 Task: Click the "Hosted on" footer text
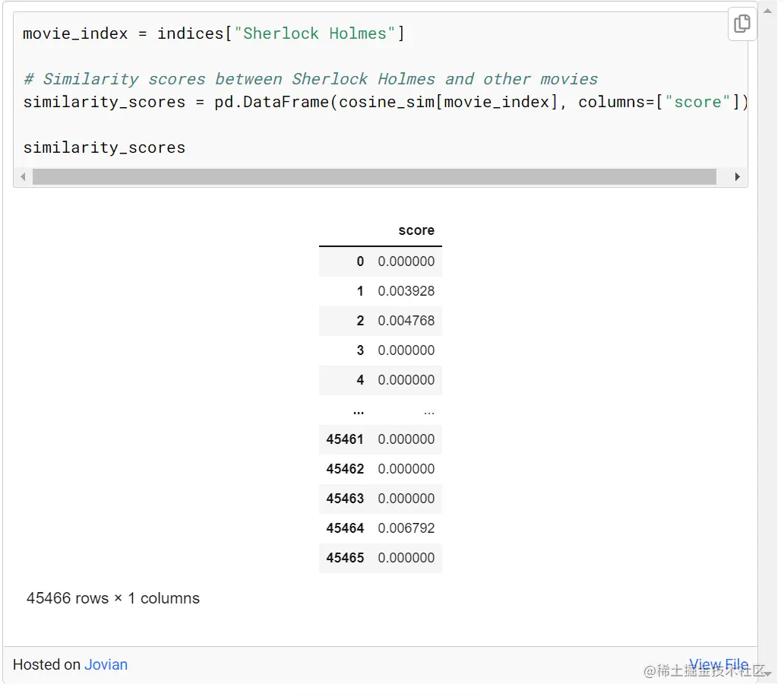(x=46, y=664)
